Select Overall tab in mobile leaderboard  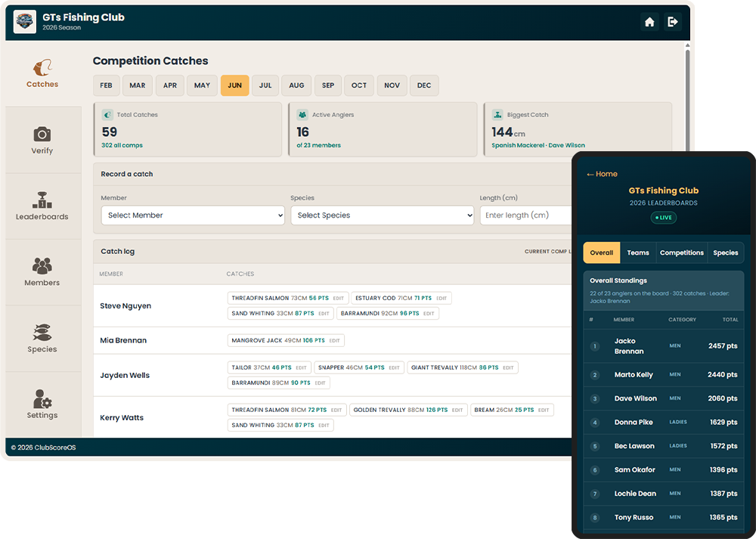(x=602, y=252)
